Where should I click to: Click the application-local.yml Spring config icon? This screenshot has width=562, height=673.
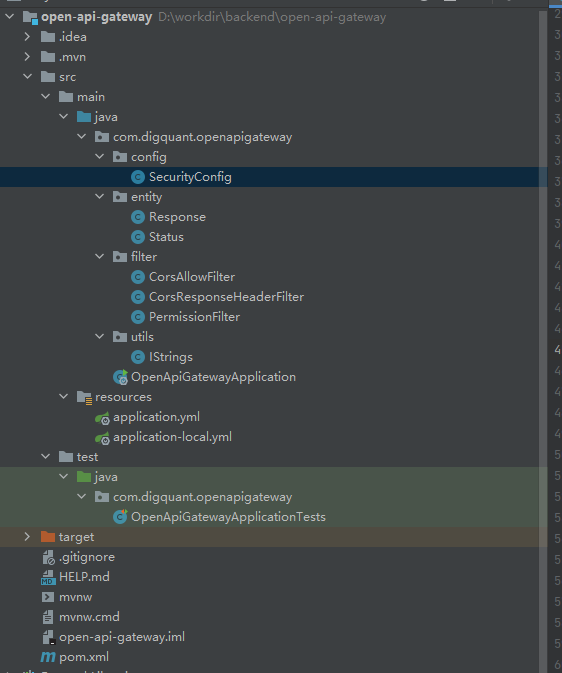click(x=102, y=438)
